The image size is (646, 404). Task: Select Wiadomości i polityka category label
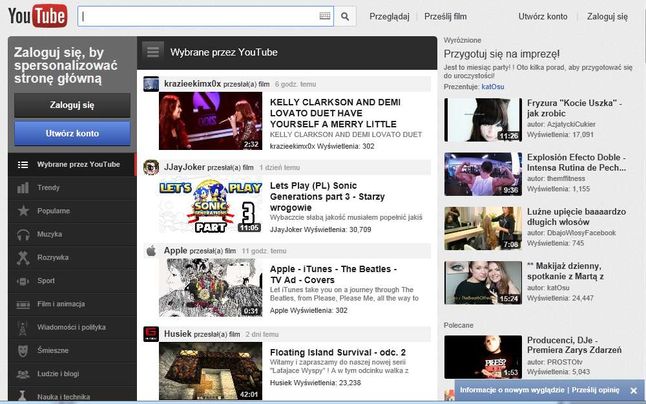coord(71,327)
